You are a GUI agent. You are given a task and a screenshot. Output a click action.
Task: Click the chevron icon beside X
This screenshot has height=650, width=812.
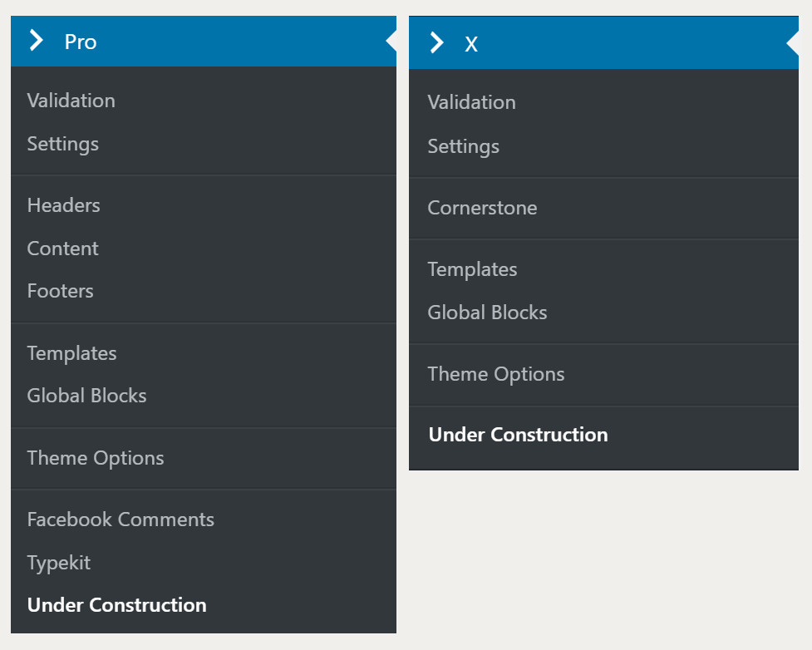436,43
